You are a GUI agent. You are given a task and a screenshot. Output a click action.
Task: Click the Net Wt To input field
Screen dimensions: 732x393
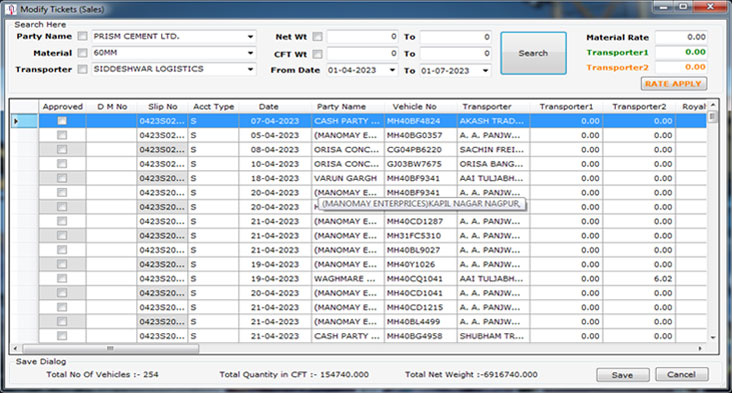coord(456,36)
